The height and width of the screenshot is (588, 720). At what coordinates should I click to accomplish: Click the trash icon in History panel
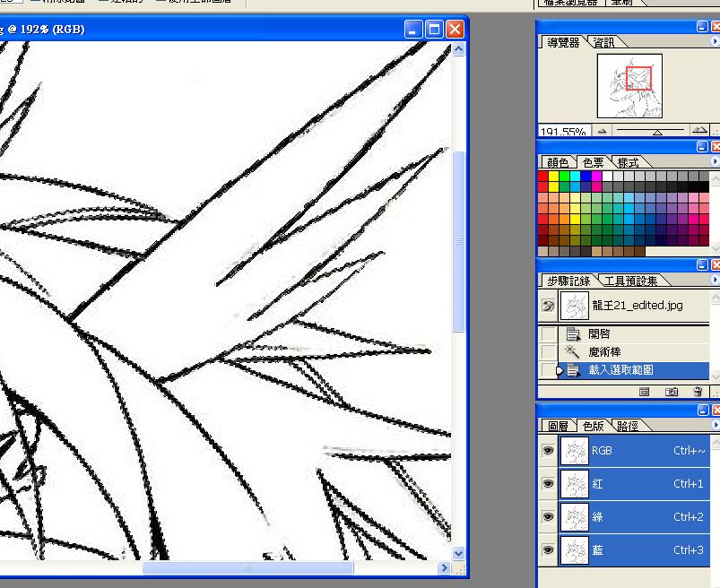coord(698,393)
